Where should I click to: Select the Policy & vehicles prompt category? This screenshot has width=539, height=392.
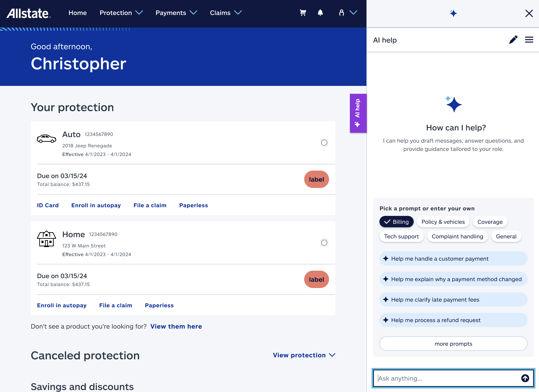443,222
